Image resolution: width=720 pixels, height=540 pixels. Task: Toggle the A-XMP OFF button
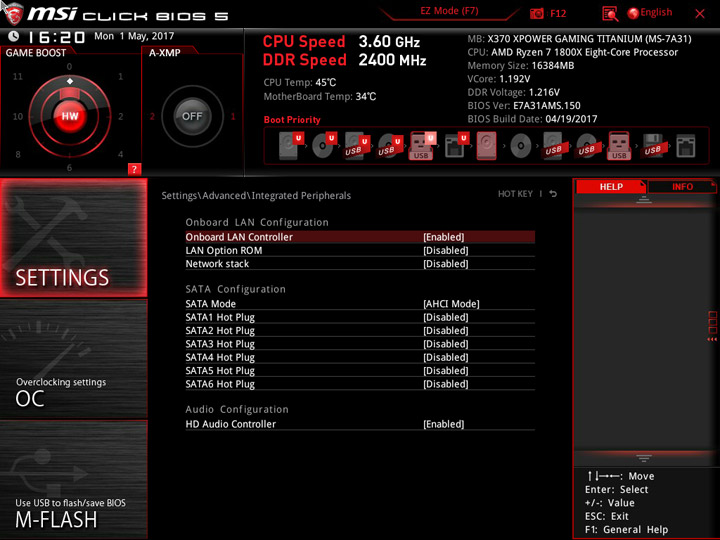[192, 116]
